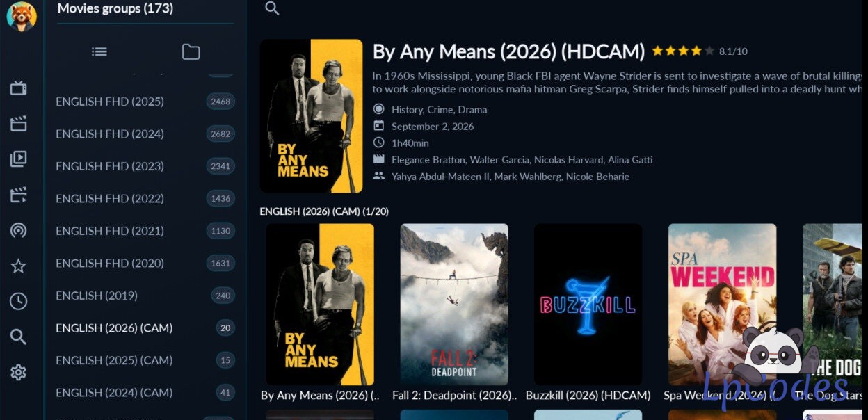Image resolution: width=868 pixels, height=420 pixels.
Task: Click the History, Crime, Drama genre line
Action: pos(439,109)
